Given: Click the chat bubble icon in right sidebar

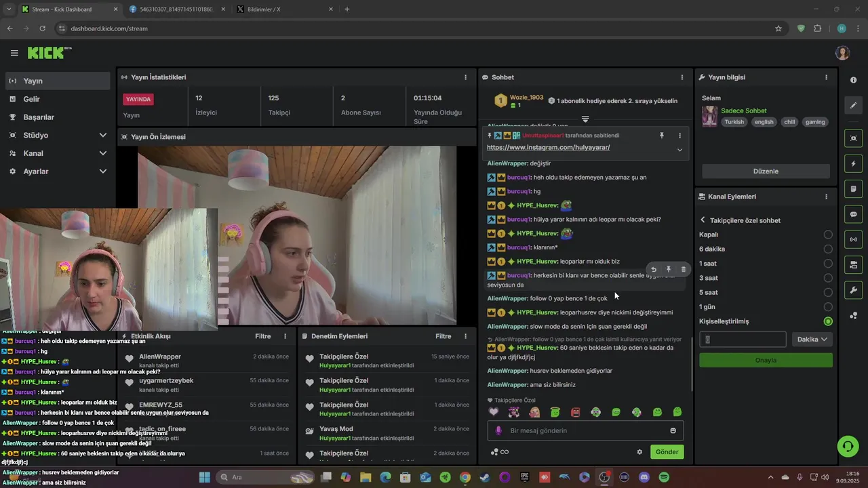Looking at the screenshot, I should 853,214.
